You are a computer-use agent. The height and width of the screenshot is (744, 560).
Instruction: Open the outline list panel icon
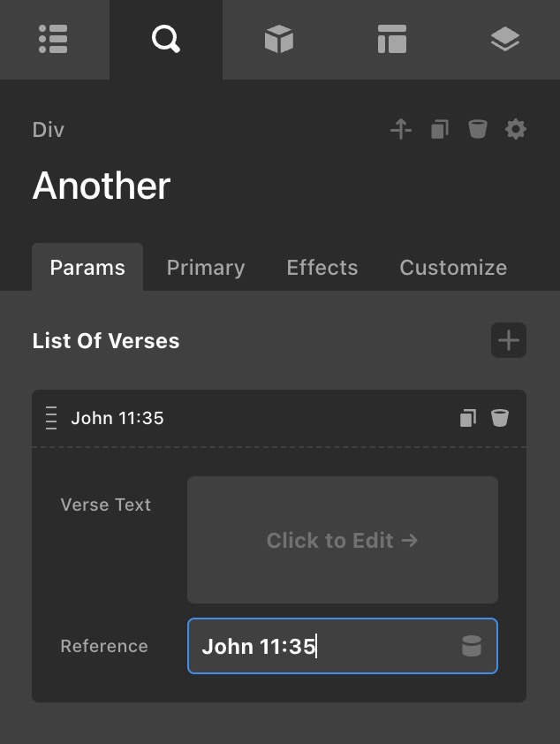click(x=54, y=39)
